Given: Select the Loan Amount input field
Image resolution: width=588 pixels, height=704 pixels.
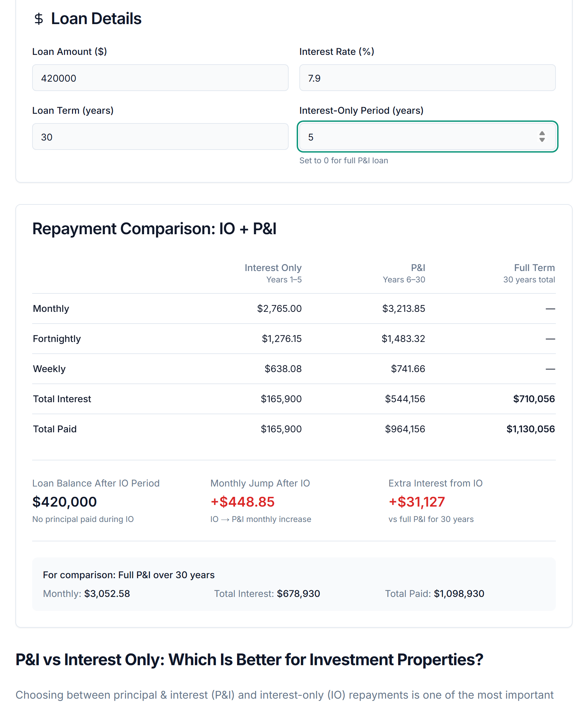Looking at the screenshot, I should point(160,78).
